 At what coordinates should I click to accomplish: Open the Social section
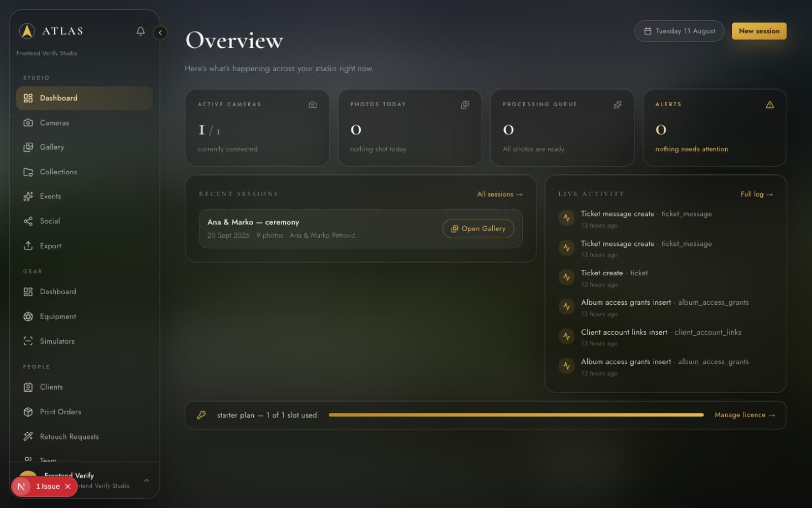coord(84,221)
